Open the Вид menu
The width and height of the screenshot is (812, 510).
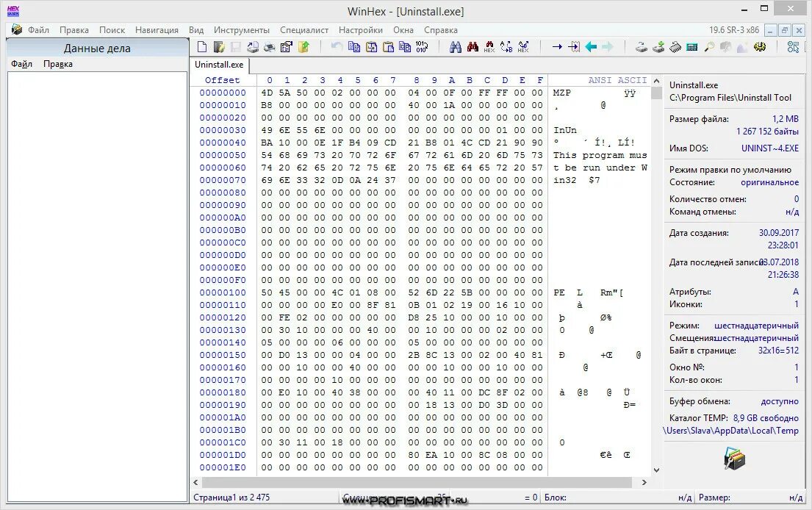[195, 30]
